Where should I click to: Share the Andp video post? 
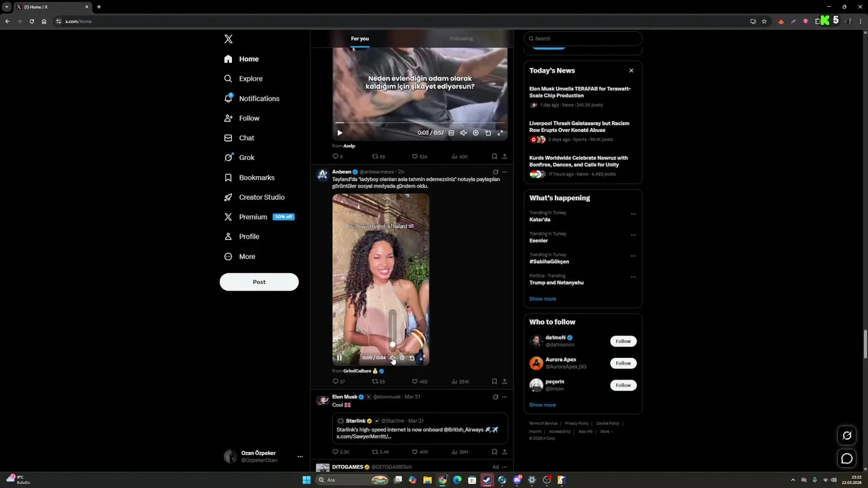pos(505,157)
